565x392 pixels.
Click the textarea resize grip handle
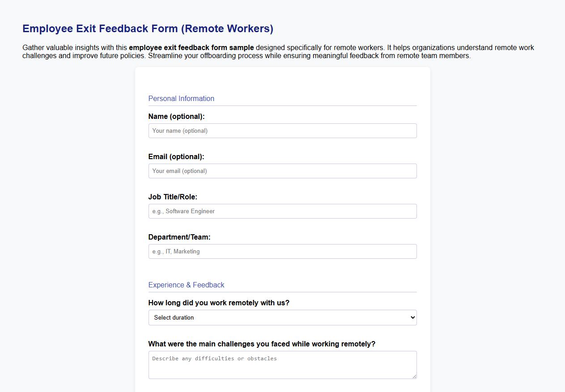[x=414, y=375]
